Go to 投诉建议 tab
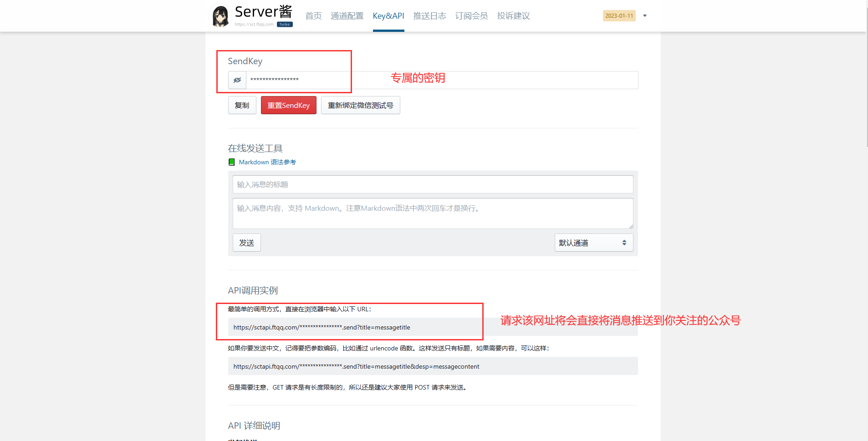This screenshot has width=868, height=441. pos(513,16)
